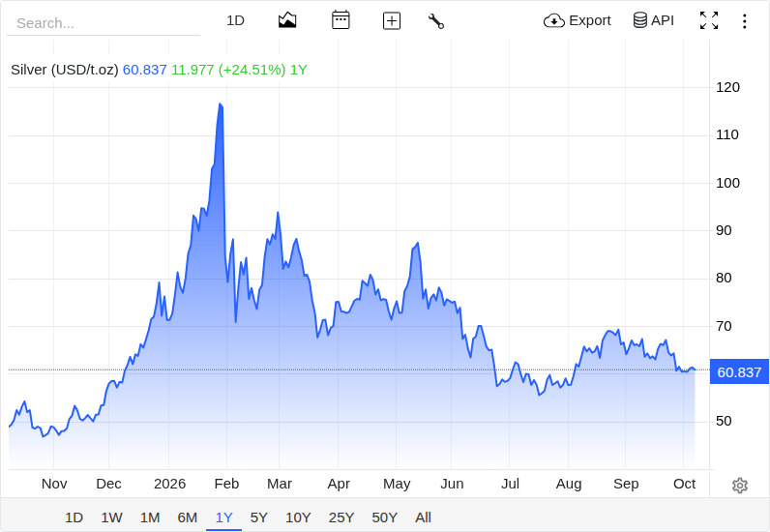This screenshot has height=532, width=770.
Task: Click the Jul label on time axis
Action: (510, 484)
